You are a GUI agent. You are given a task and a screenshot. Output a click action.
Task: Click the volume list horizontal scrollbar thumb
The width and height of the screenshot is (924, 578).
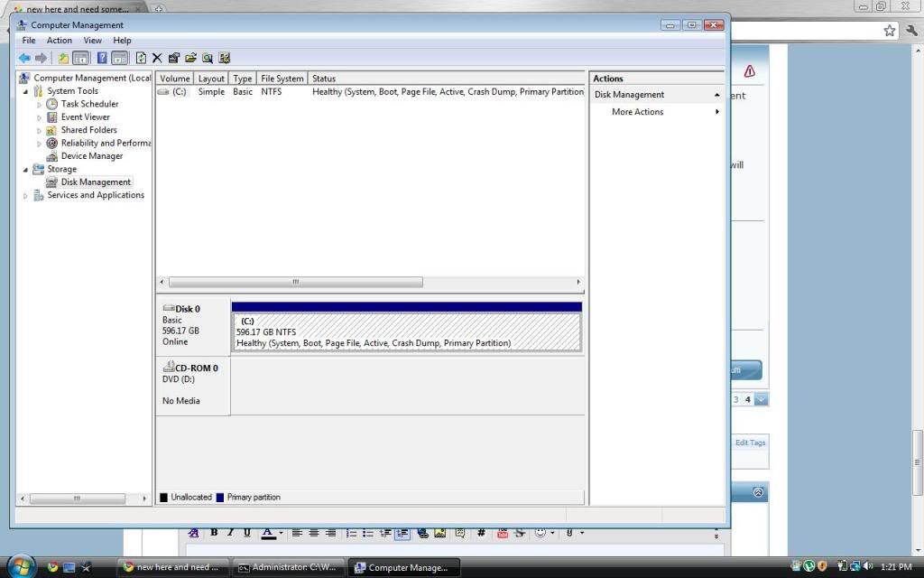coord(296,282)
